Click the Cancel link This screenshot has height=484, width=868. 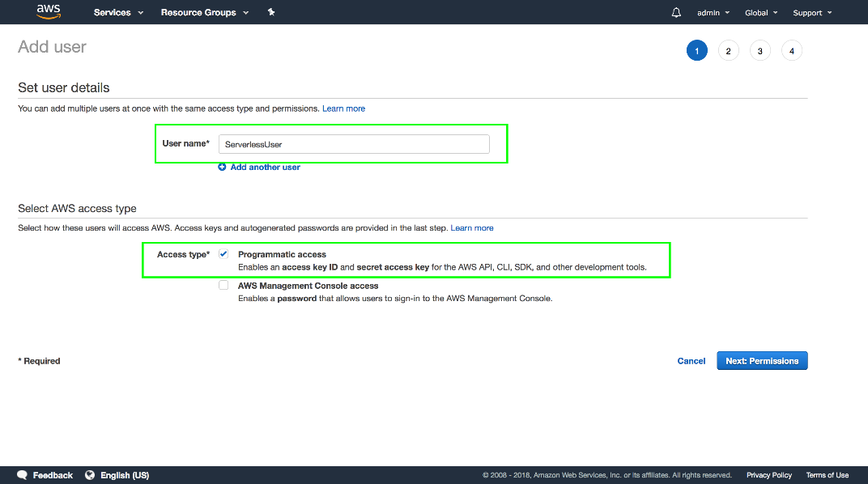pos(691,361)
